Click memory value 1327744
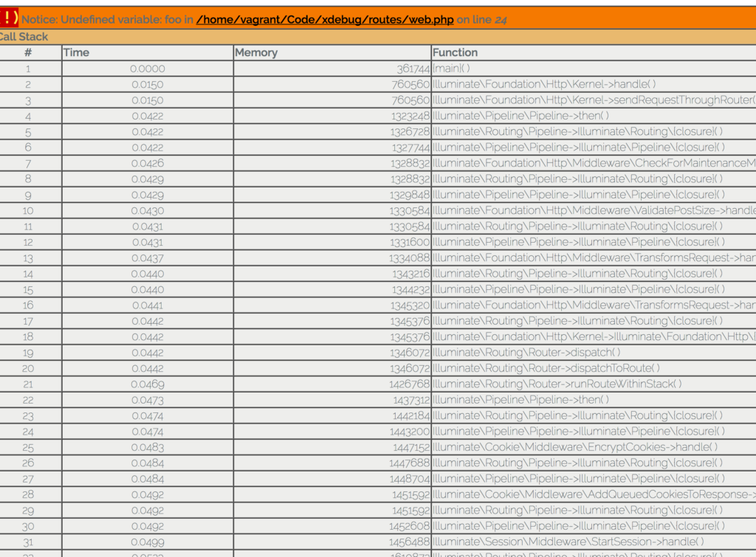Screen dimensions: 756x557 point(410,148)
